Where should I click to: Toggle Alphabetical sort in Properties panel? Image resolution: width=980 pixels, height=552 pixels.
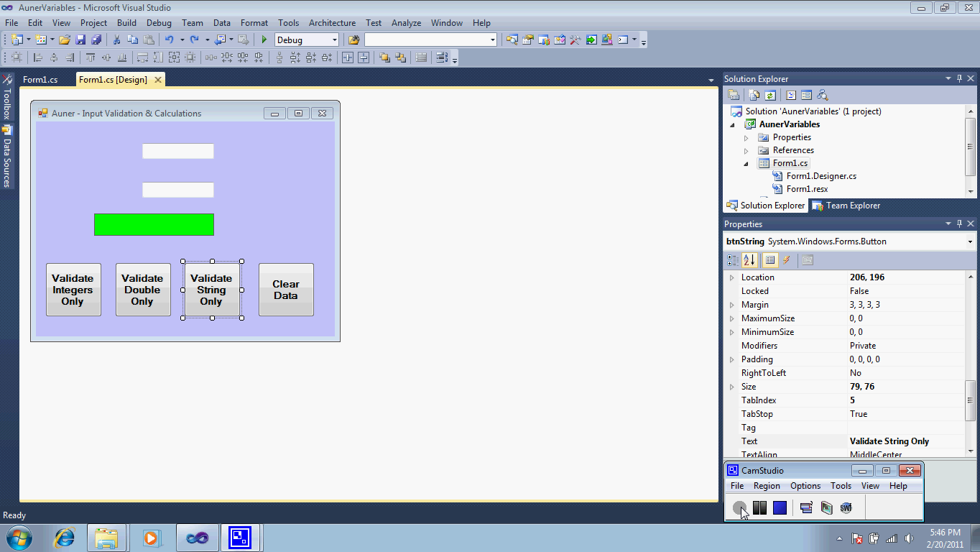[749, 260]
